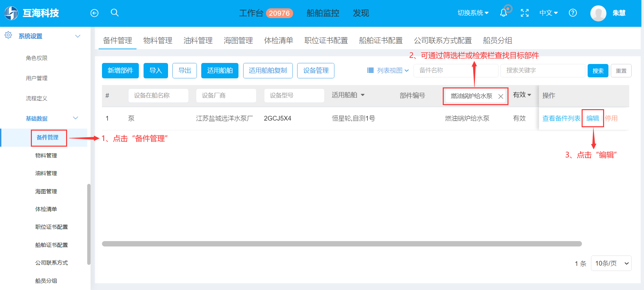
Task: Toggle fullscreen expand icon
Action: tap(525, 13)
